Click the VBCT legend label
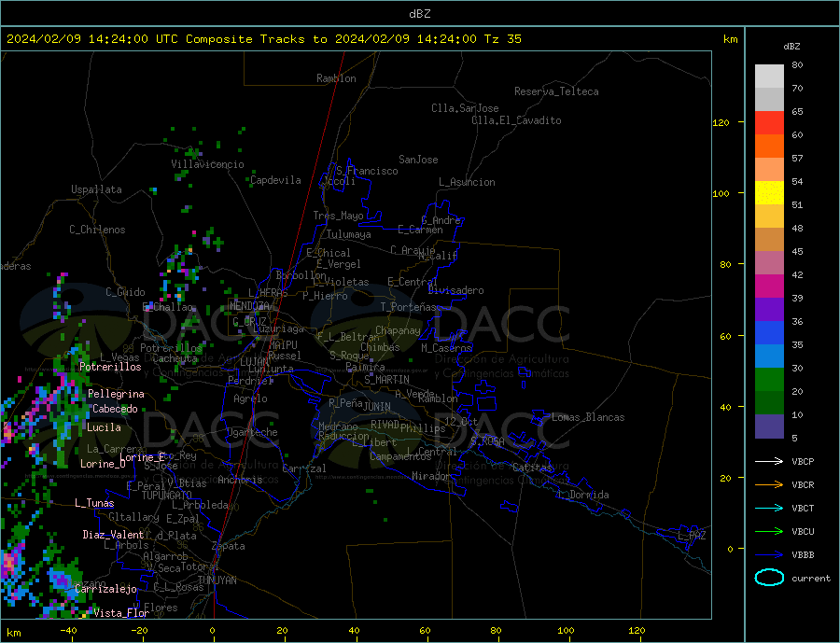This screenshot has height=643, width=840. 803,508
